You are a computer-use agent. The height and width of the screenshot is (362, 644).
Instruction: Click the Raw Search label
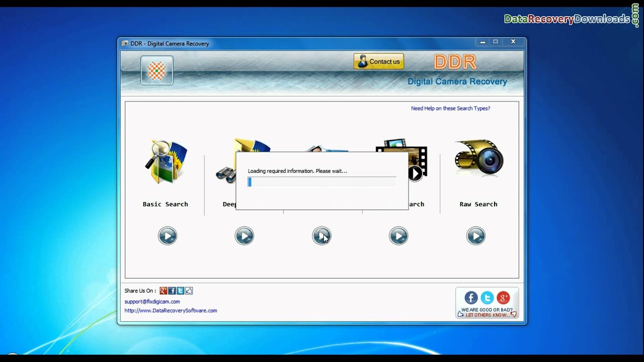(x=478, y=204)
